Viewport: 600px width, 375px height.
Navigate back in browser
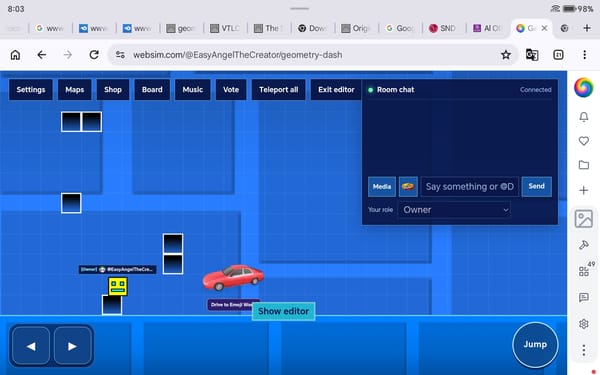point(42,55)
